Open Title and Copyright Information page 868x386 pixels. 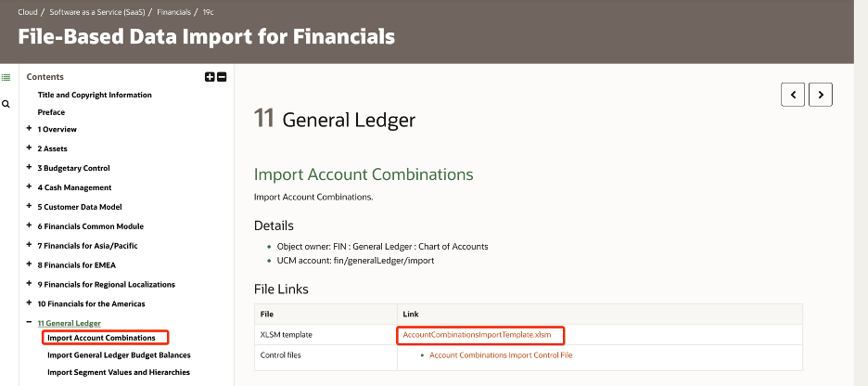tap(95, 95)
